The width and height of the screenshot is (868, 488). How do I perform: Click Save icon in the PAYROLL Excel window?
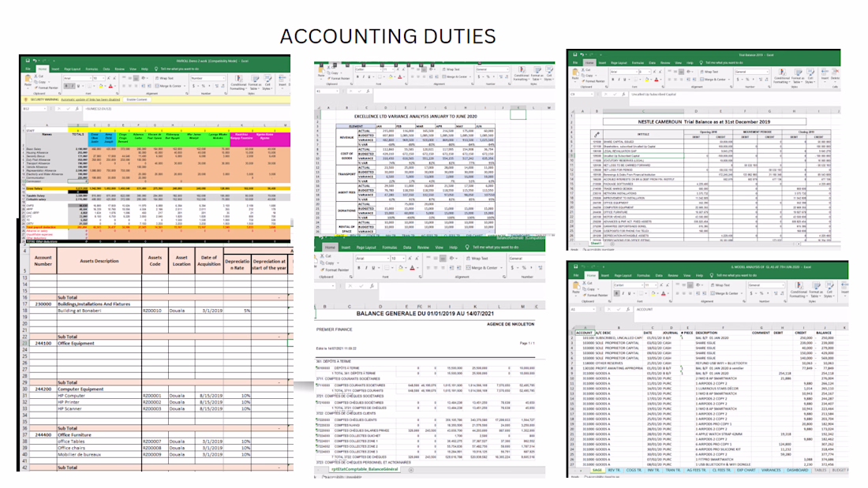[28, 61]
